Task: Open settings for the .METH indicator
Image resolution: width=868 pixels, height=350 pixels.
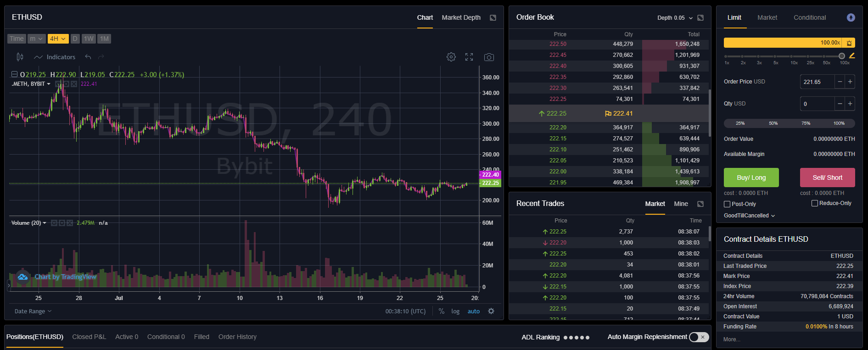Action: click(x=66, y=84)
